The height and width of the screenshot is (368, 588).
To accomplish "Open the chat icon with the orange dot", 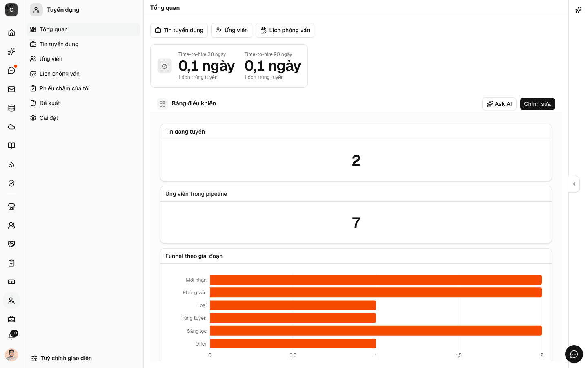I will click(11, 70).
